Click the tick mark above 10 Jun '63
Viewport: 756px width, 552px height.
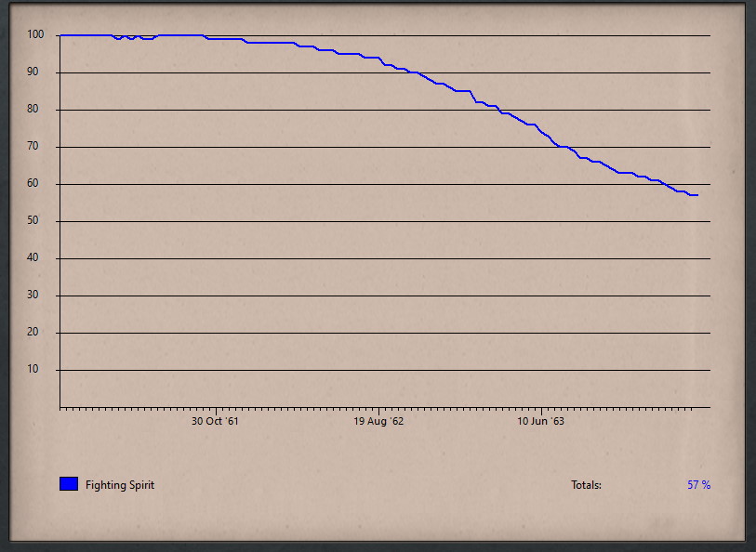541,411
